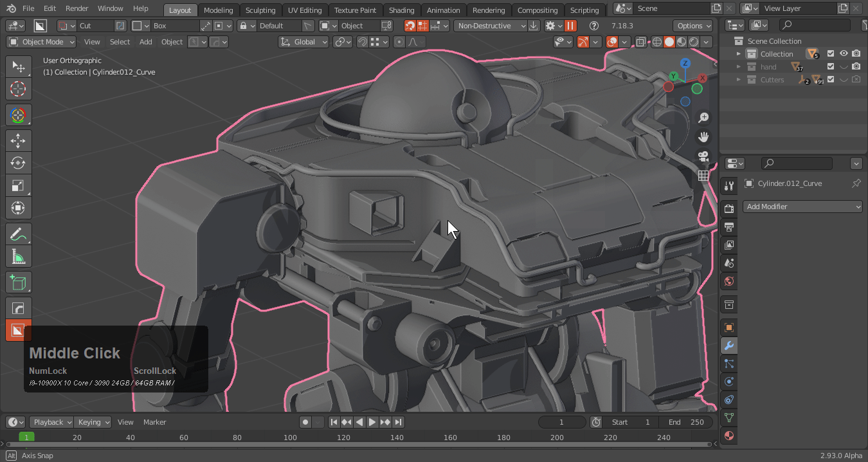
Task: Switch to the Sculpting workspace tab
Action: (260, 10)
